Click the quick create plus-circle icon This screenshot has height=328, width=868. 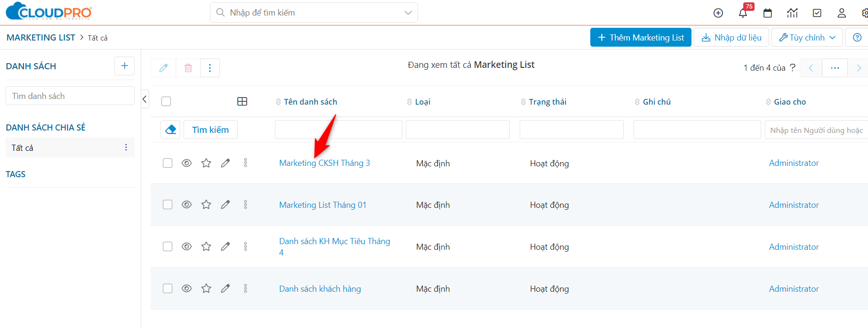[718, 13]
